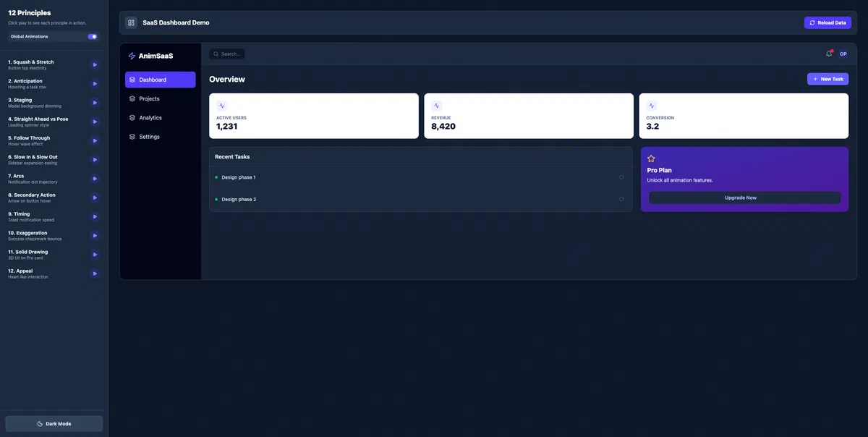Click the 8,420 revenue value
The image size is (868, 437).
(443, 126)
